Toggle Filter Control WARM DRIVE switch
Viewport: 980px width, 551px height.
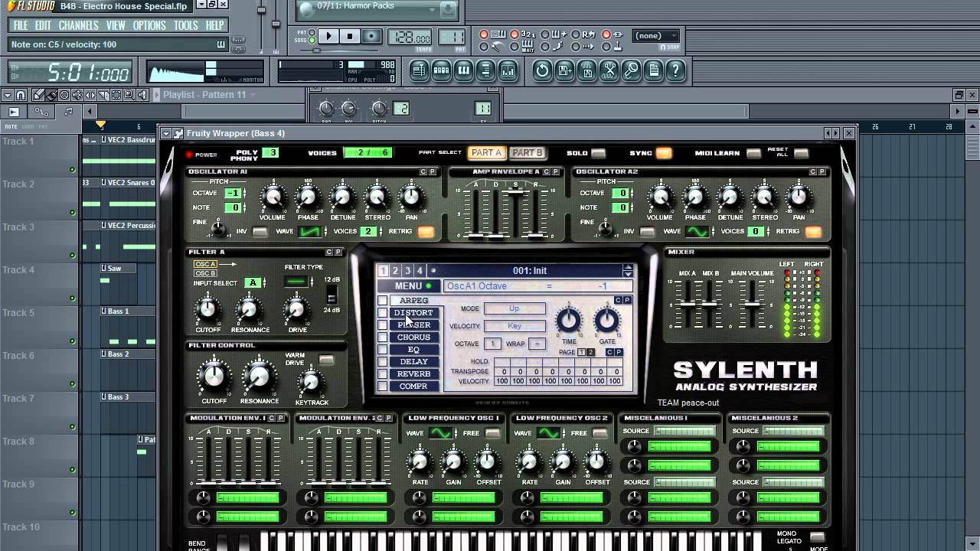327,360
